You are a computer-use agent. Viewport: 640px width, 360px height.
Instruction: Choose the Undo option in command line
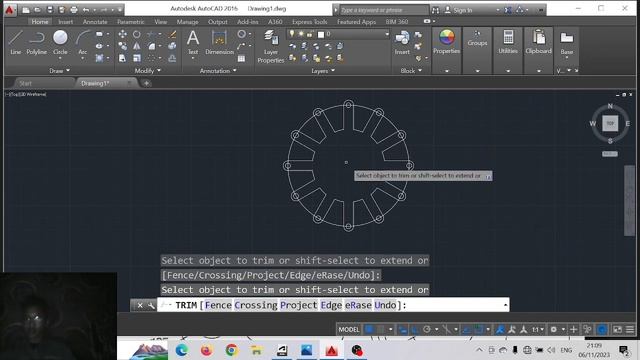pyautogui.click(x=385, y=305)
